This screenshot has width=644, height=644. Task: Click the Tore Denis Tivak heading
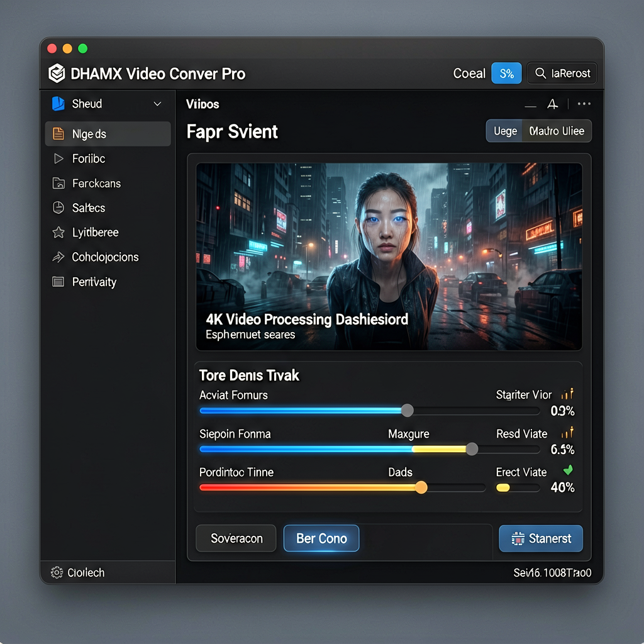point(249,375)
